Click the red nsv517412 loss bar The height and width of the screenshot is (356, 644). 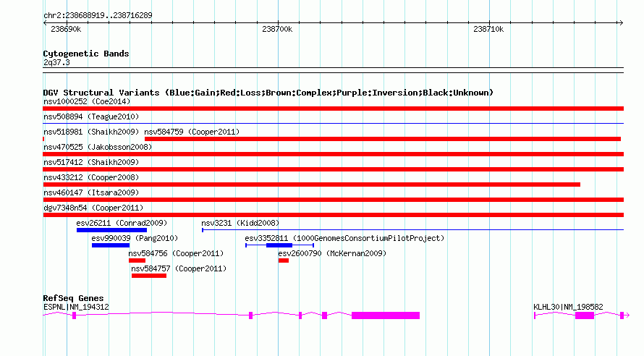[333, 169]
